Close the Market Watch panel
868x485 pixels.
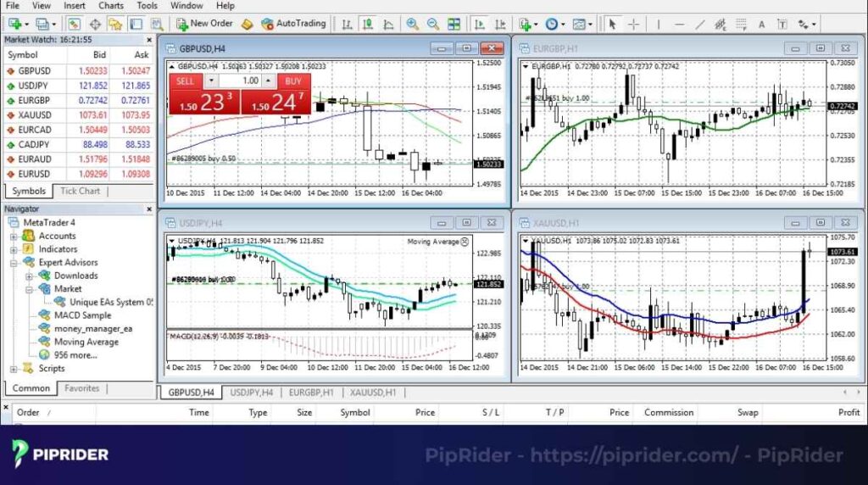point(149,40)
